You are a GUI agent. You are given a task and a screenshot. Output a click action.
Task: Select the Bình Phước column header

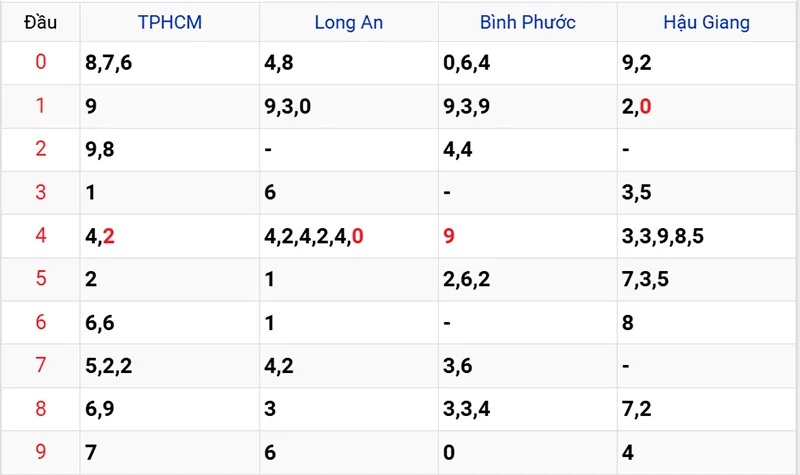point(527,21)
